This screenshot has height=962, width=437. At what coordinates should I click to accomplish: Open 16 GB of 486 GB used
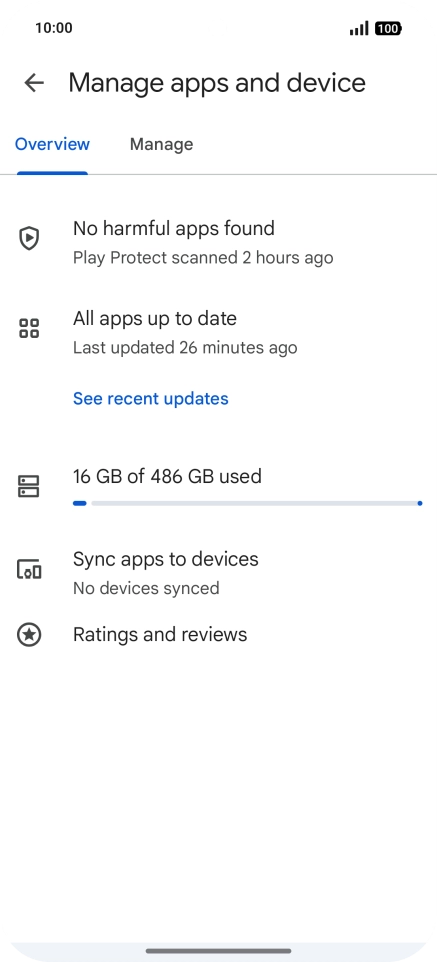coord(168,476)
